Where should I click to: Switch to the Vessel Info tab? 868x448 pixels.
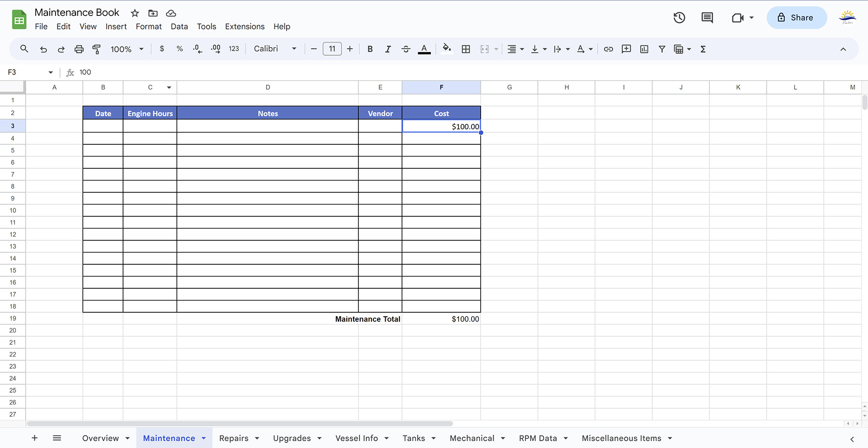click(357, 438)
